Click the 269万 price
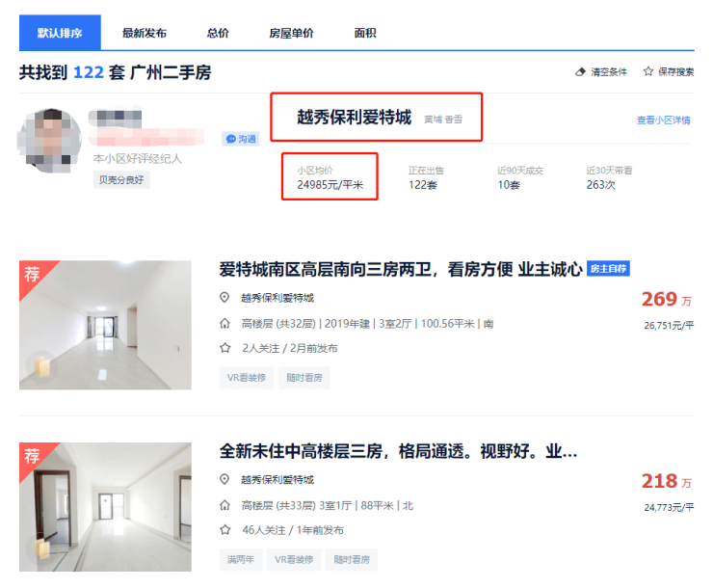 tap(666, 299)
